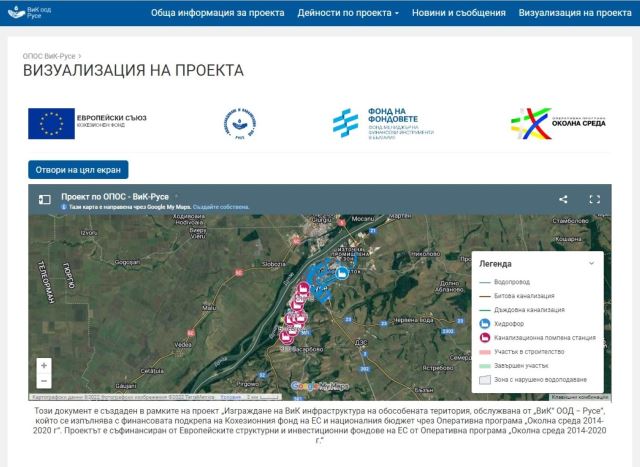
Task: Follow the Създайте собствена link
Action: coord(221,207)
